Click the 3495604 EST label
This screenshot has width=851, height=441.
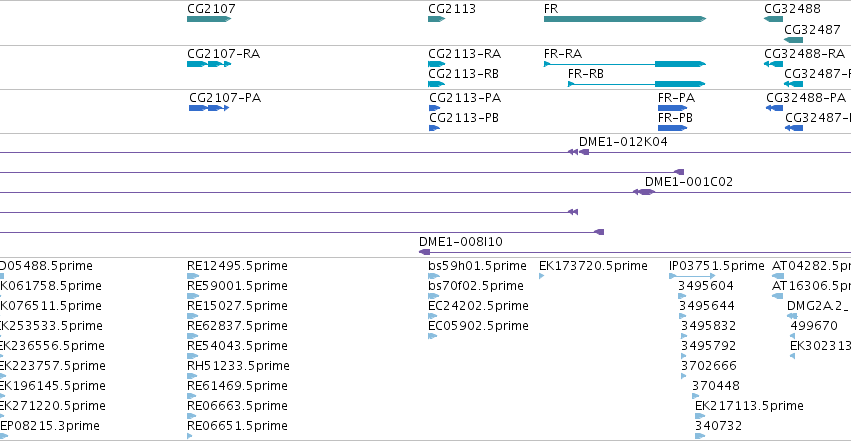click(x=706, y=286)
